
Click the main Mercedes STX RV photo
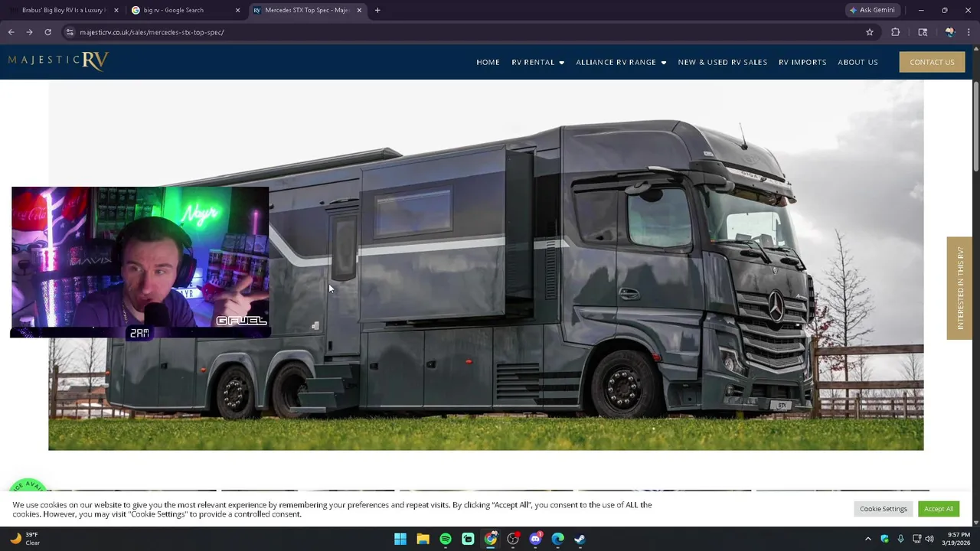coord(486,266)
